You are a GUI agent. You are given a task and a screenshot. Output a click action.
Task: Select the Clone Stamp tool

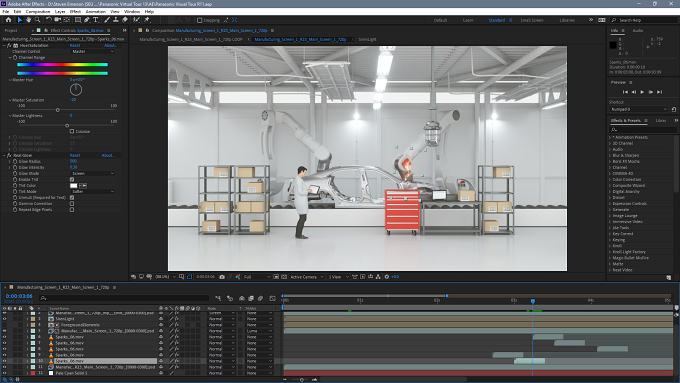116,20
